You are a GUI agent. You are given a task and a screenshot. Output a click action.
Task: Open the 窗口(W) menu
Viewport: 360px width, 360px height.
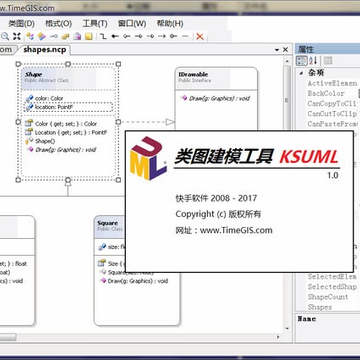coord(132,24)
